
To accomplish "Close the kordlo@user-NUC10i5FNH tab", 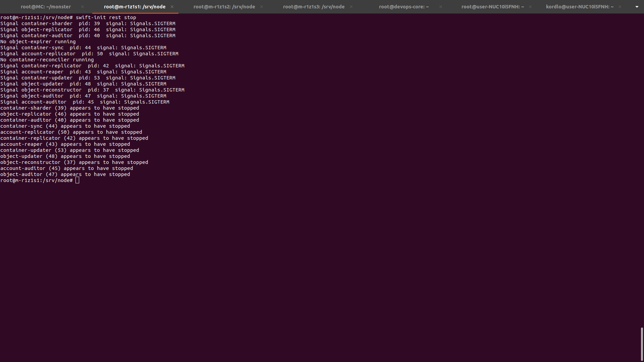I will click(x=620, y=7).
